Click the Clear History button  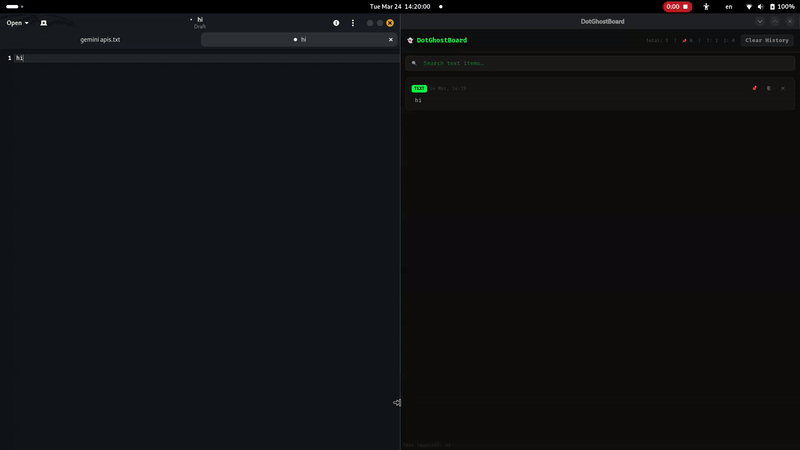click(767, 40)
